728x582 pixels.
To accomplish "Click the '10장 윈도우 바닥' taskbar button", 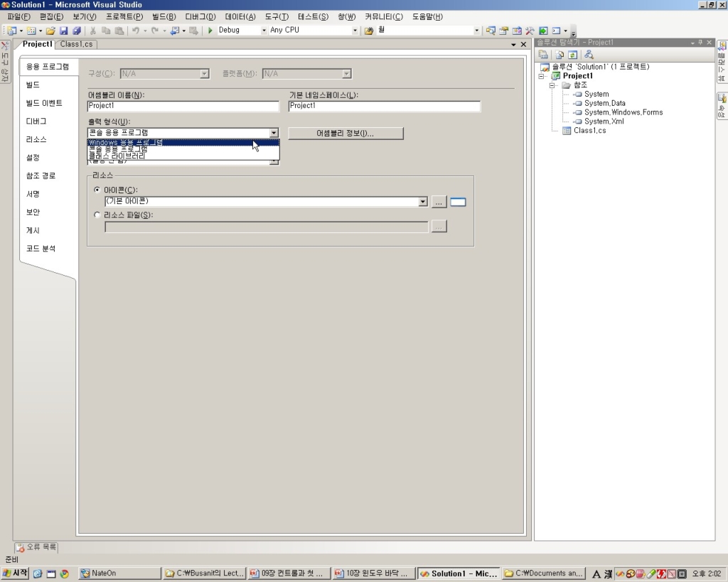I will click(x=373, y=573).
